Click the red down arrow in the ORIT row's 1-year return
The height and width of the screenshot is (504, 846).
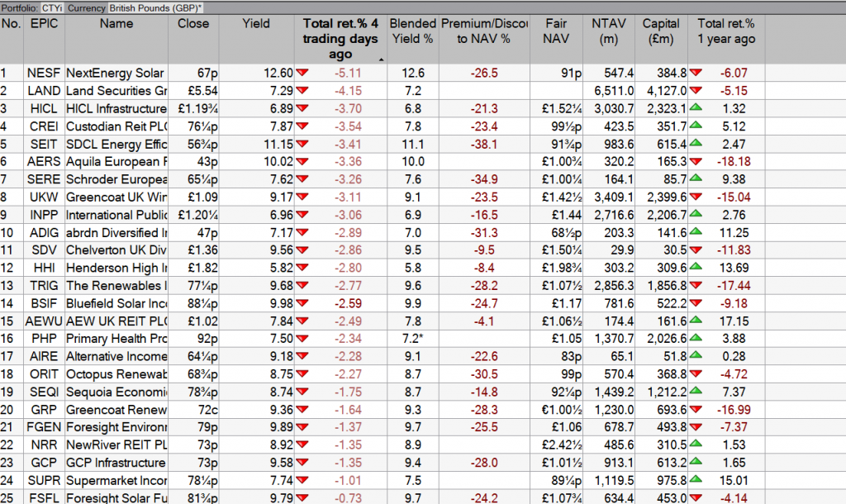coord(696,374)
